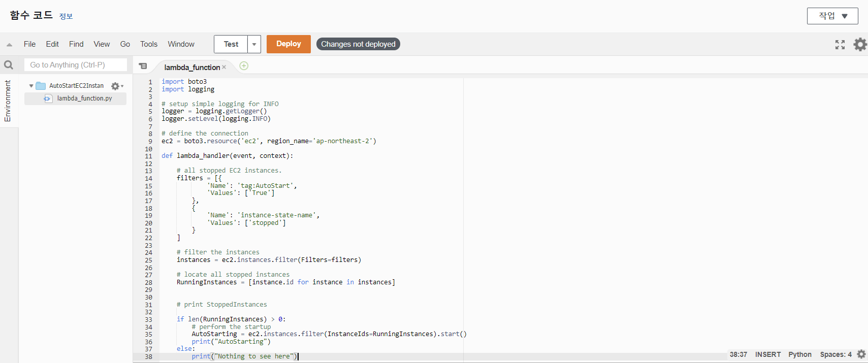868x363 pixels.
Task: Collapse the menu bar with up arrow
Action: click(9, 45)
